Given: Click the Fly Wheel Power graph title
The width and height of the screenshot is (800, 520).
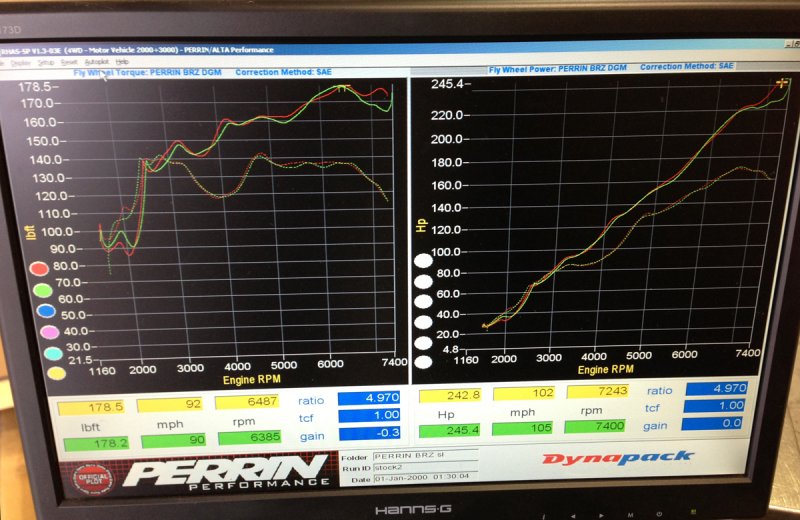Looking at the screenshot, I should click(x=558, y=69).
